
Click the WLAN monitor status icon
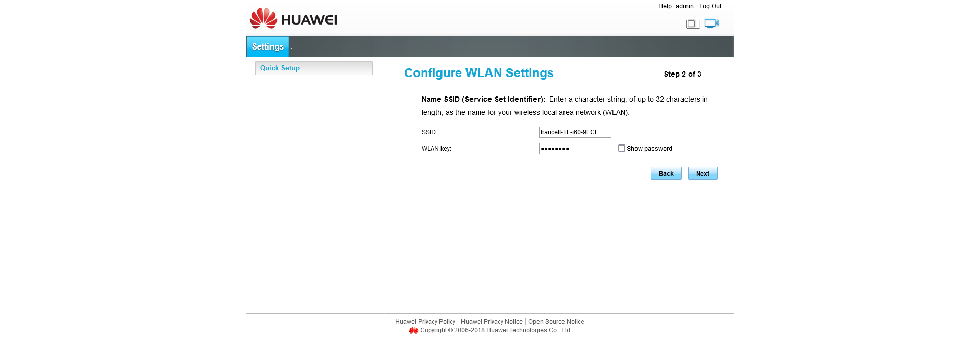coord(712,23)
